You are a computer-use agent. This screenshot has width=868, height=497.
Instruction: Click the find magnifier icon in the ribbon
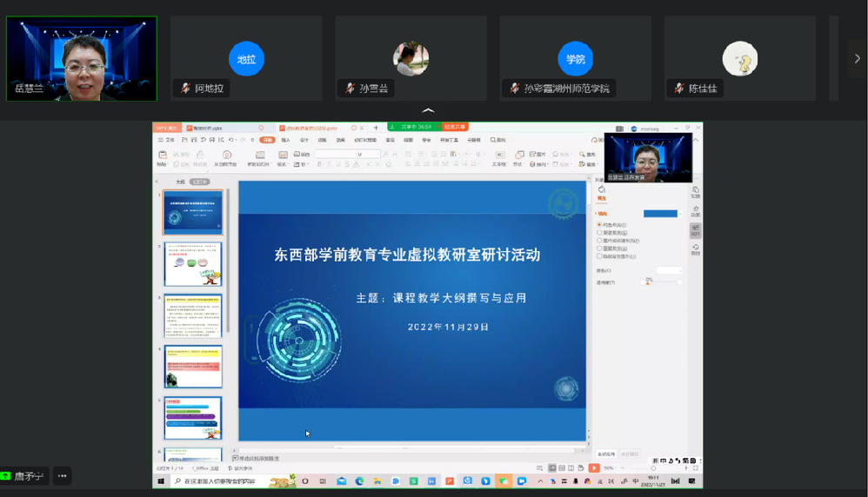pyautogui.click(x=581, y=155)
